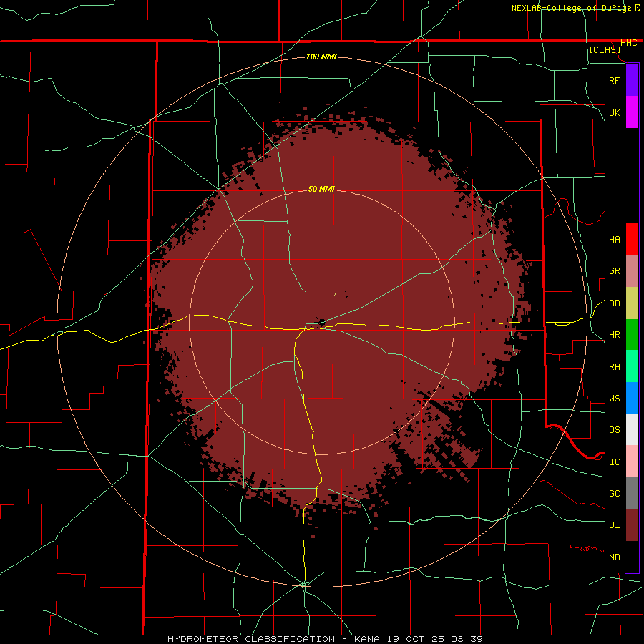This screenshot has height=644, width=644.
Task: Click the RF purple legend swatch
Action: (x=632, y=80)
